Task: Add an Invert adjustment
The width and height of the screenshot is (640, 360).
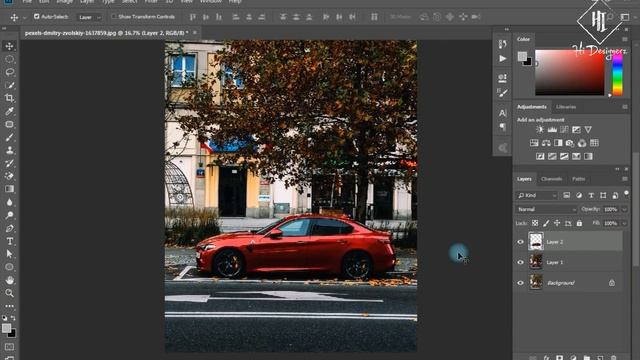Action: click(x=540, y=156)
